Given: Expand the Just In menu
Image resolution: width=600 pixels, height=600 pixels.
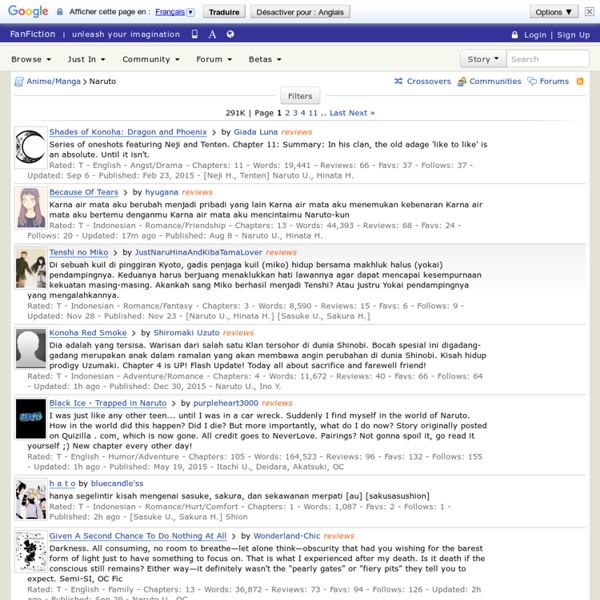Looking at the screenshot, I should pos(86,59).
